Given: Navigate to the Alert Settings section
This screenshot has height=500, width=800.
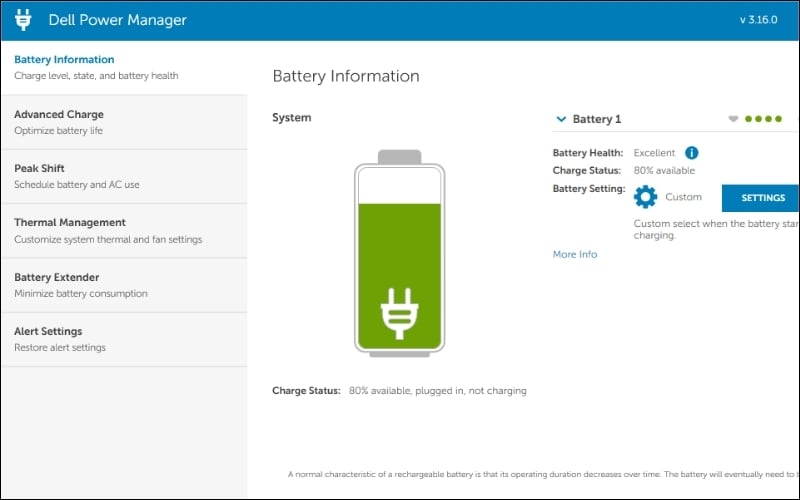Looking at the screenshot, I should 124,339.
